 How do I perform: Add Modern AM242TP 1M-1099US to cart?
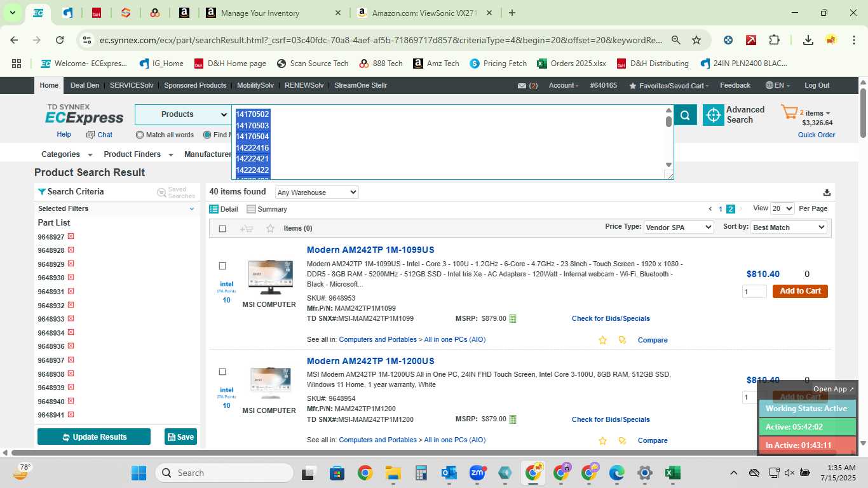pyautogui.click(x=800, y=291)
